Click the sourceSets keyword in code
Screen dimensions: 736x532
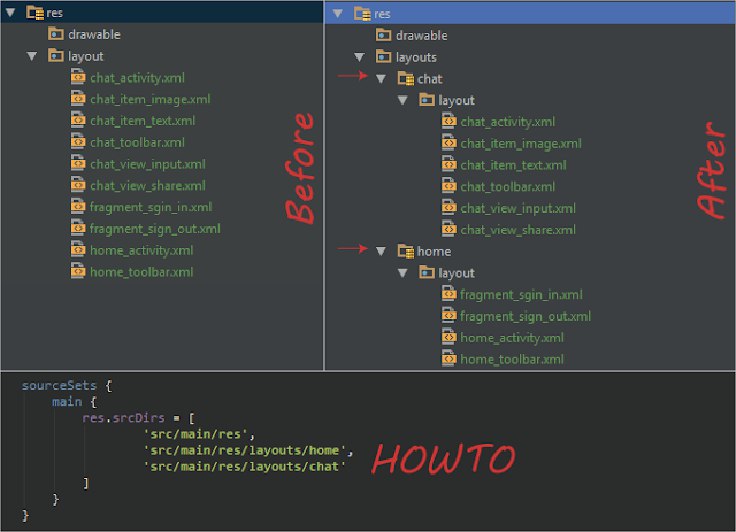coord(59,386)
